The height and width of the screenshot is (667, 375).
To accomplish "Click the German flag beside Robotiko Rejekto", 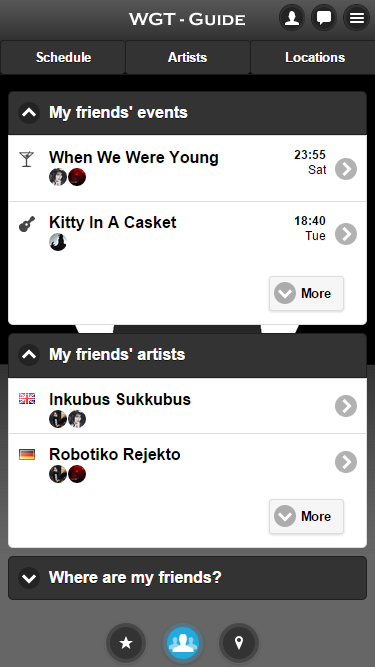I will [x=27, y=455].
